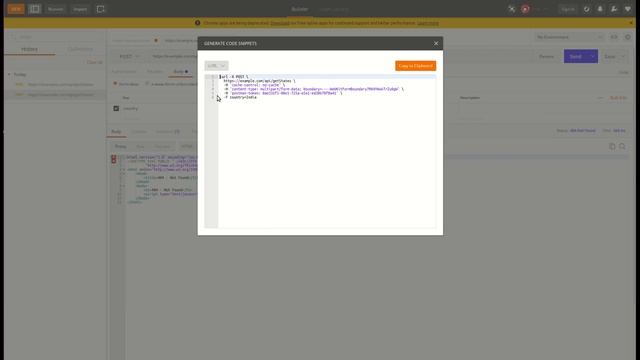Viewport: 640px width, 360px height.
Task: Click the satellite interceptor icon
Action: tap(511, 9)
